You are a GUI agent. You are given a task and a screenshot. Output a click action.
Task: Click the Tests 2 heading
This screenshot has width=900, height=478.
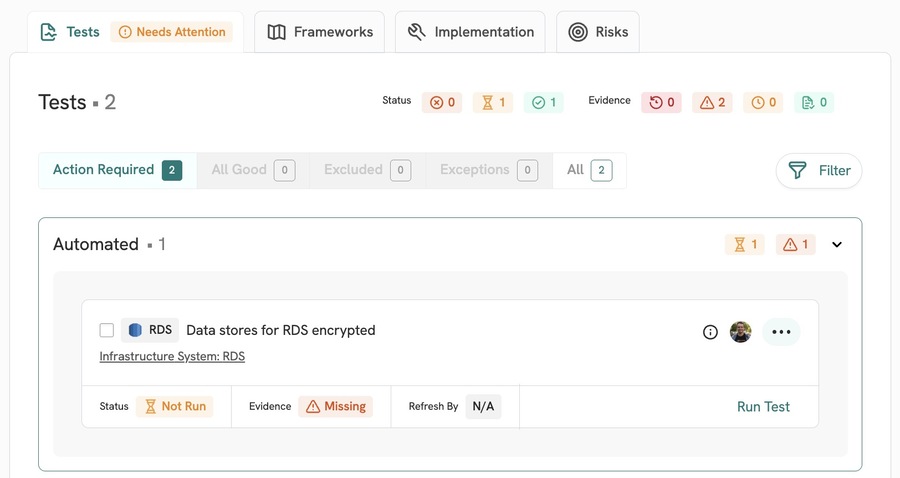pyautogui.click(x=77, y=102)
